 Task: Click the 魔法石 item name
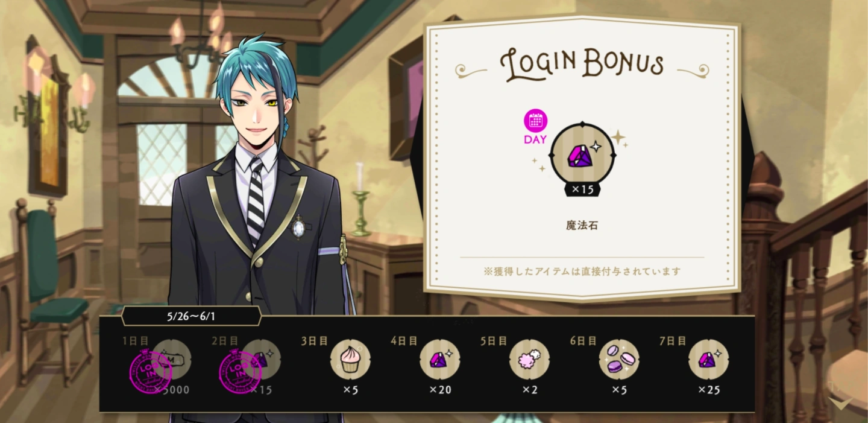(582, 226)
